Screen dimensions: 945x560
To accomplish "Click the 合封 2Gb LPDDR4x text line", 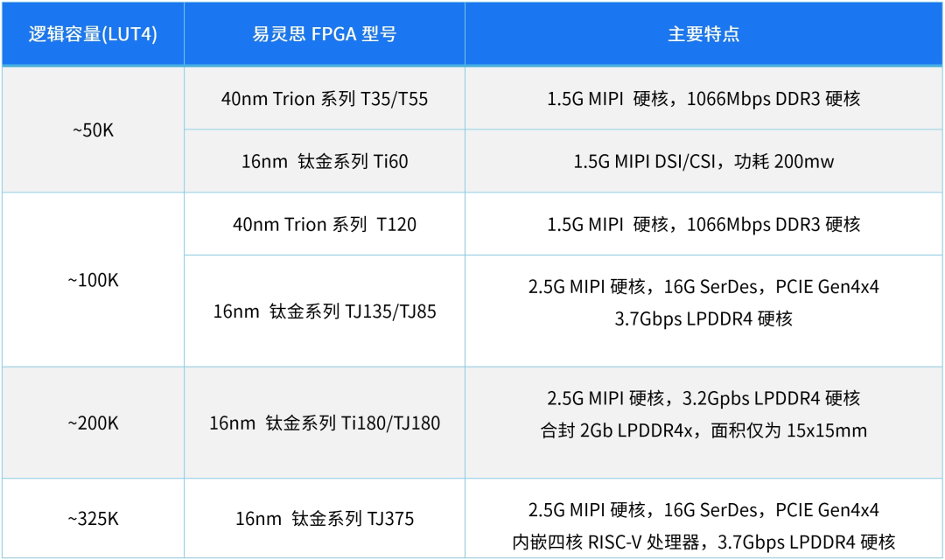I will click(x=703, y=430).
